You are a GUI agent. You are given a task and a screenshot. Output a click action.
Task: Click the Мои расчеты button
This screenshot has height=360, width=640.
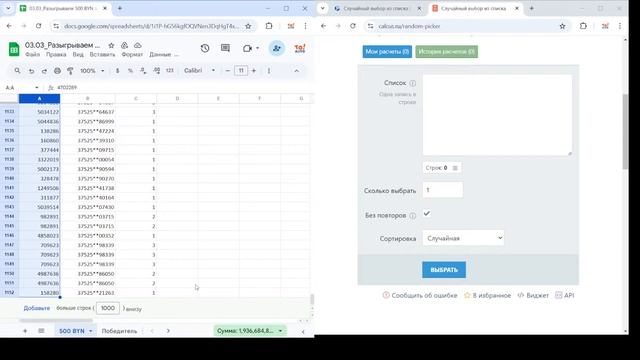[387, 52]
